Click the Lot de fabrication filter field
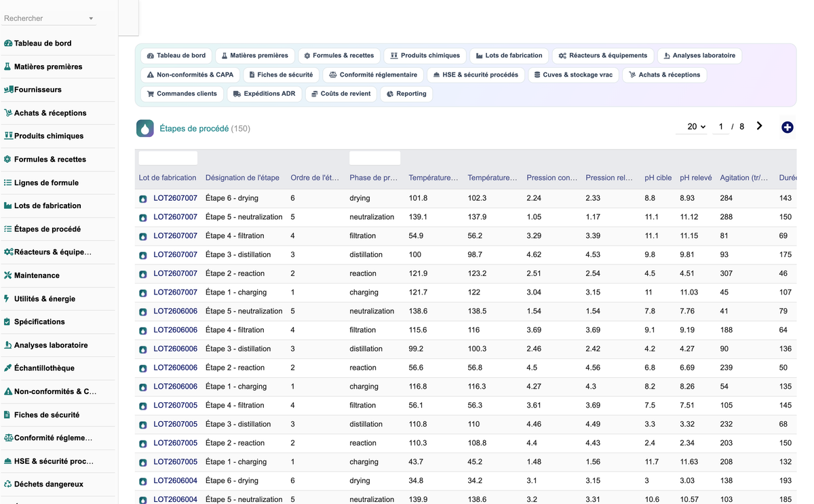This screenshot has height=504, width=814. [x=168, y=158]
